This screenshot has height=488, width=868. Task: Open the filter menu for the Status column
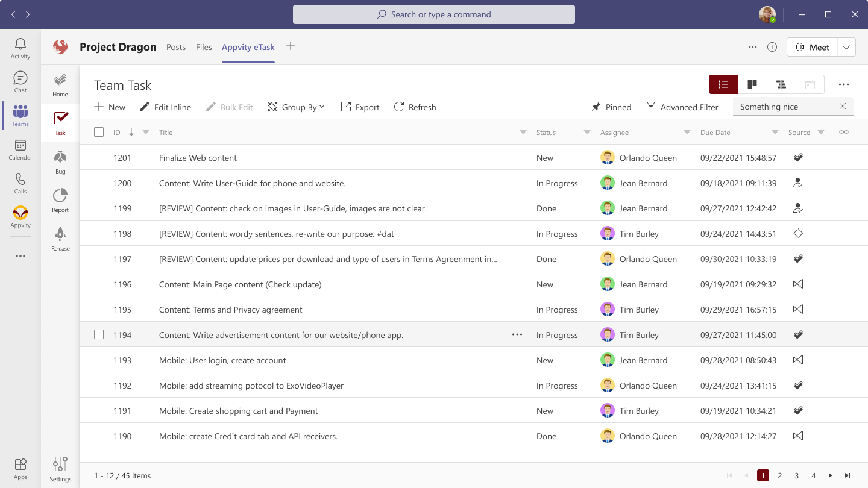(587, 132)
